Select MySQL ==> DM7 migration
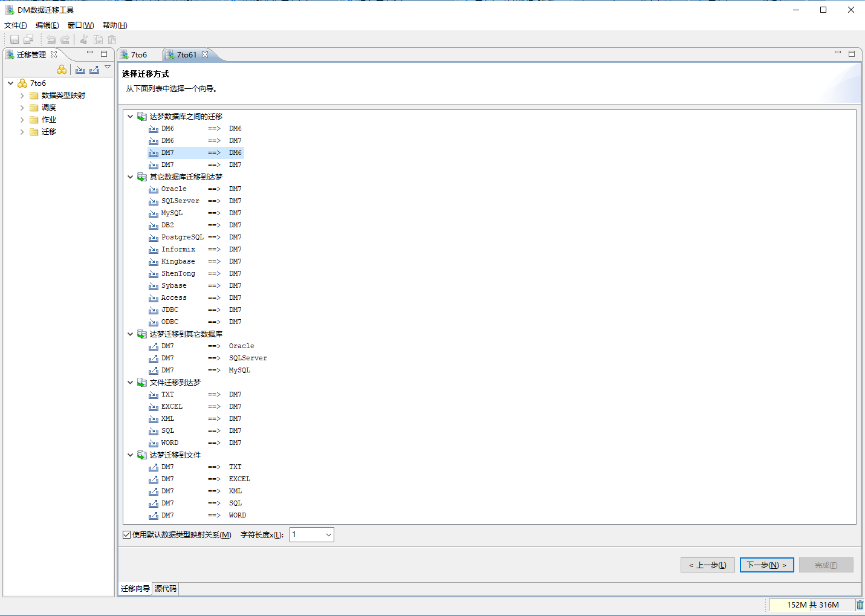 point(195,213)
